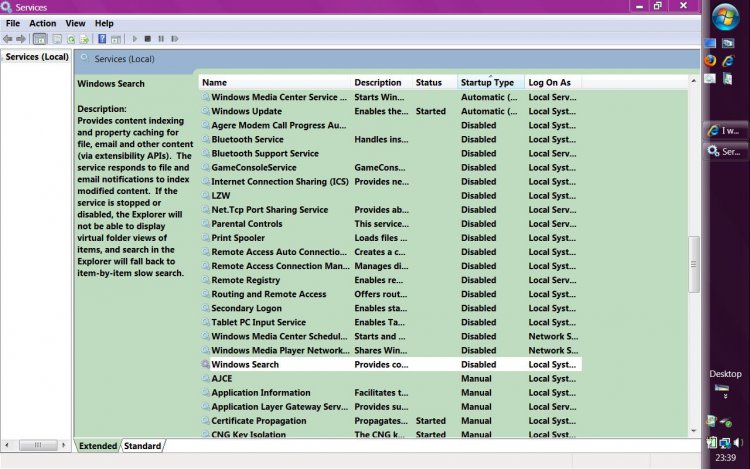
Task: Open the Help menu
Action: pyautogui.click(x=104, y=23)
